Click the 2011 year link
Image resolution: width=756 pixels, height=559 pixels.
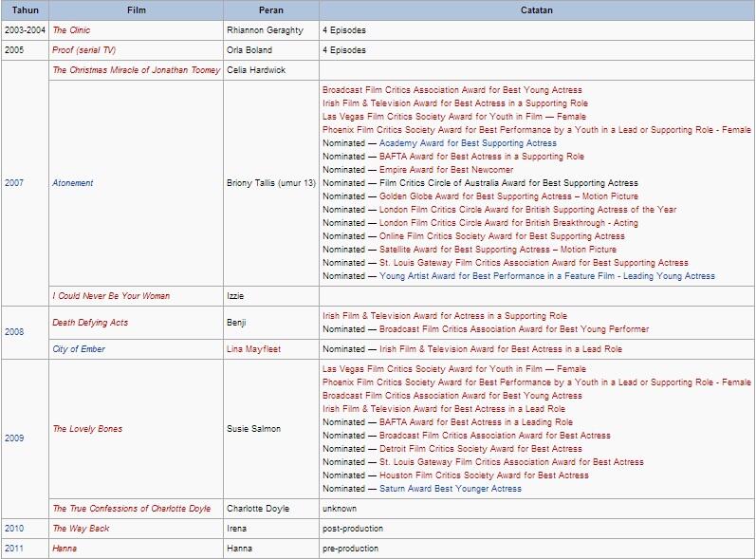14,549
